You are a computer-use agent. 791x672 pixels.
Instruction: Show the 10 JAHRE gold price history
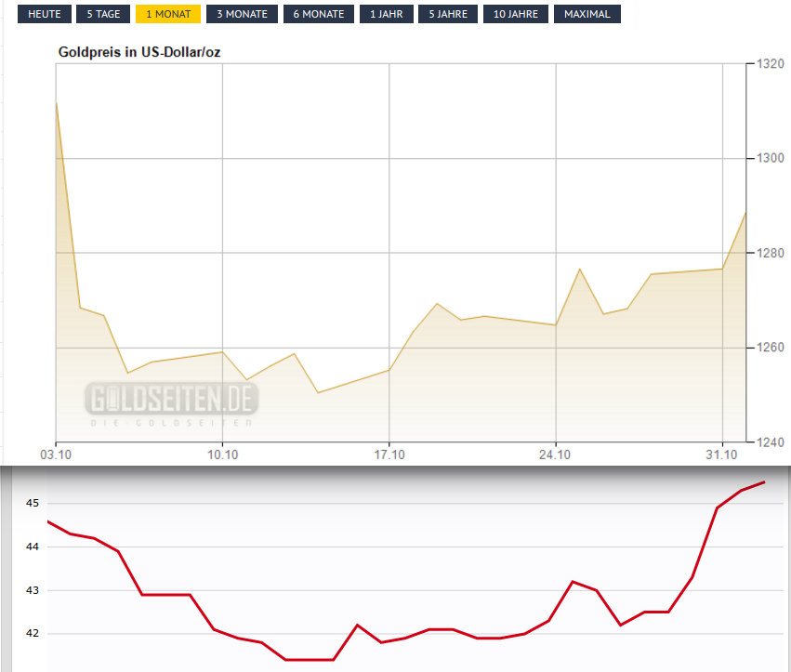point(516,14)
